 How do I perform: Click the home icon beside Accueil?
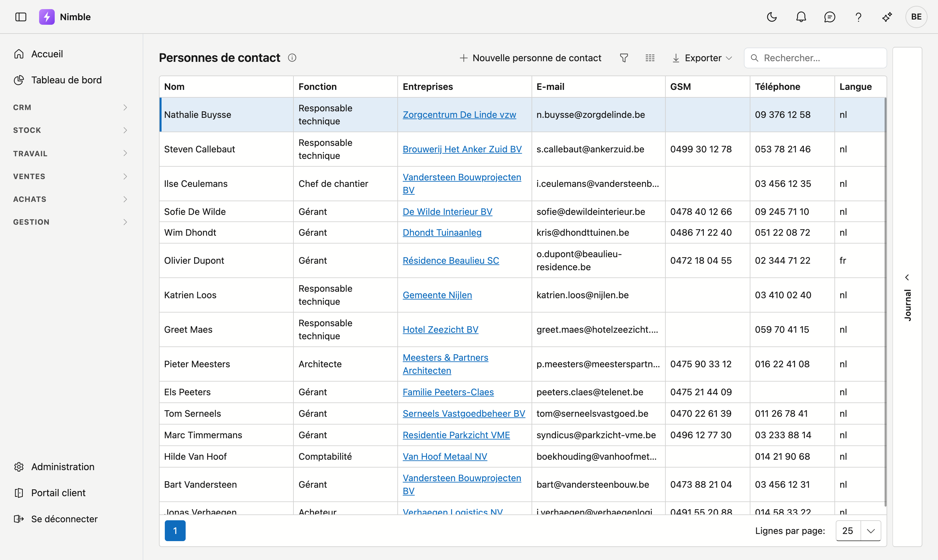point(19,54)
